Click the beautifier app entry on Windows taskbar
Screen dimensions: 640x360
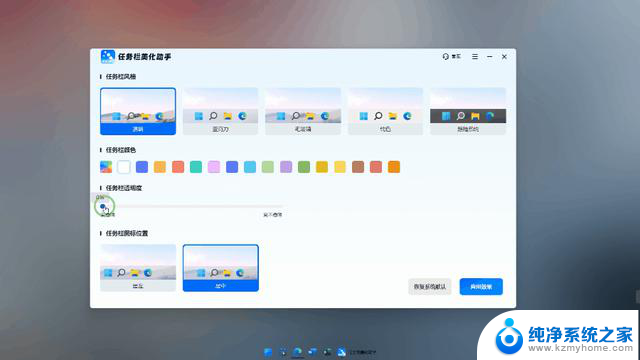357,352
